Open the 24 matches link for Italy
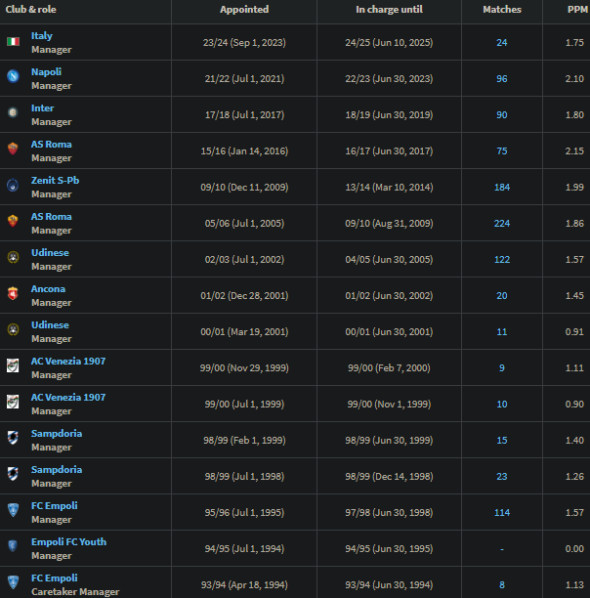590x598 pixels. point(502,42)
